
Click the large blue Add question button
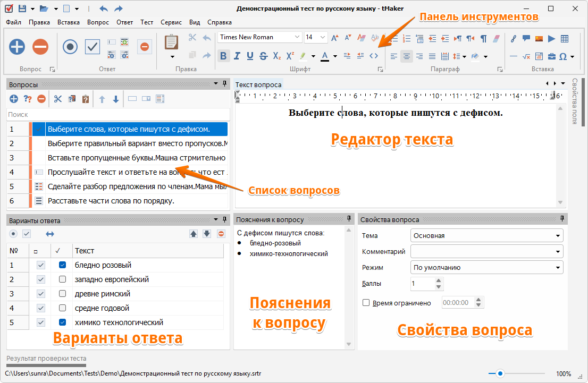pos(17,47)
